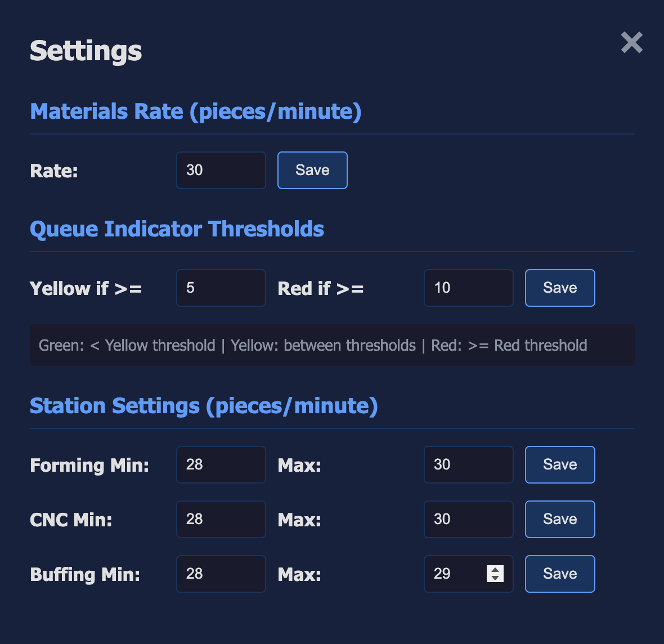The height and width of the screenshot is (644, 664).
Task: Click the Station Settings section heading
Action: point(204,406)
